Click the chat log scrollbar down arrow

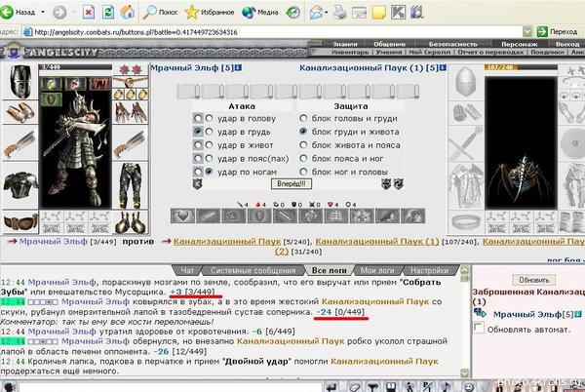464,372
